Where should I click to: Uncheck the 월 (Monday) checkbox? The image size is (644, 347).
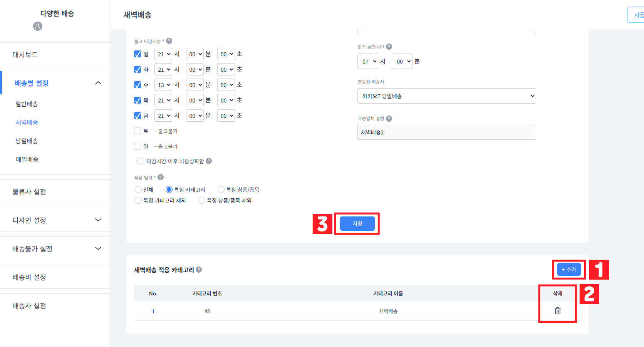click(x=138, y=54)
